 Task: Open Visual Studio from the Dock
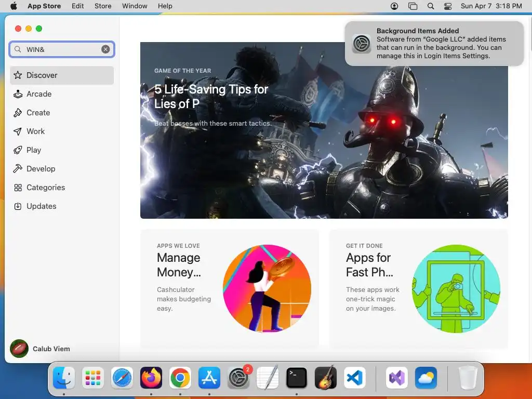(x=396, y=378)
